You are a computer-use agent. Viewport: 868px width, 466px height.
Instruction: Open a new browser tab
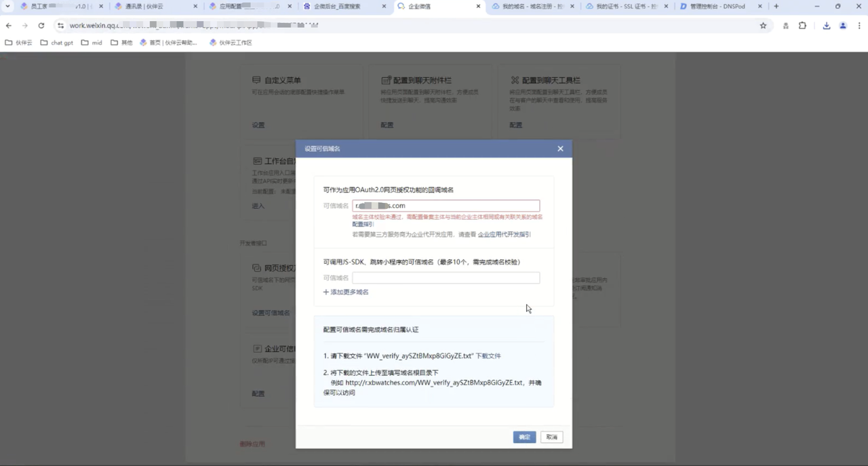(x=776, y=6)
